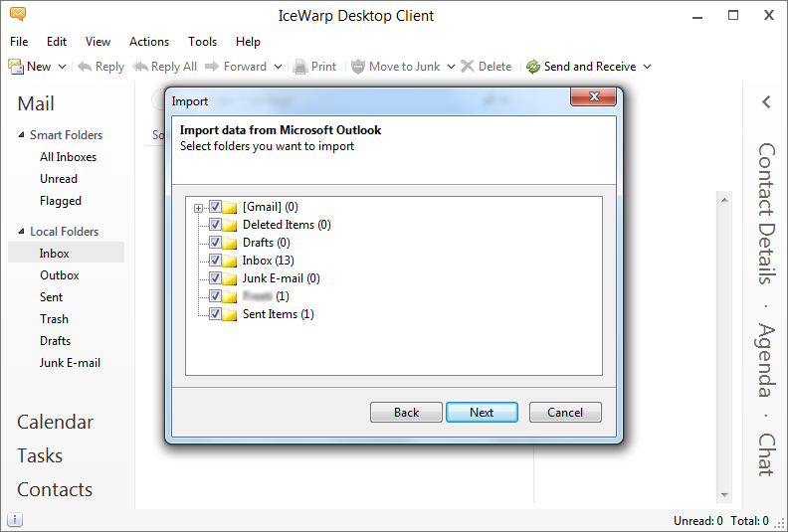Click the Next button
The width and height of the screenshot is (788, 532).
tap(482, 413)
